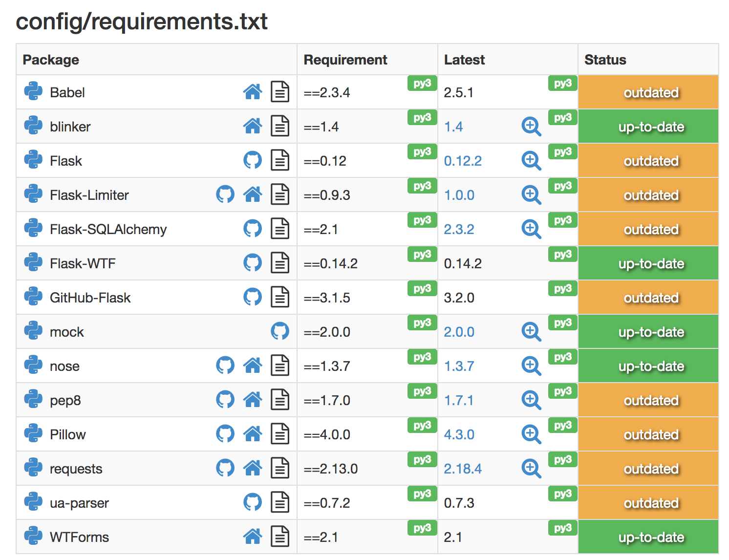Open latest version link 1.0.0

(x=459, y=195)
